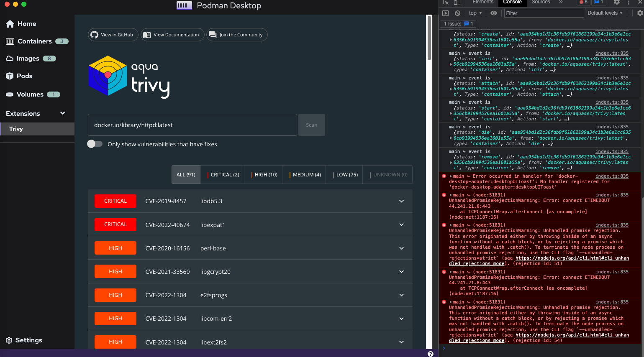The width and height of the screenshot is (644, 357).
Task: Switch to the Elements tab
Action: click(482, 3)
